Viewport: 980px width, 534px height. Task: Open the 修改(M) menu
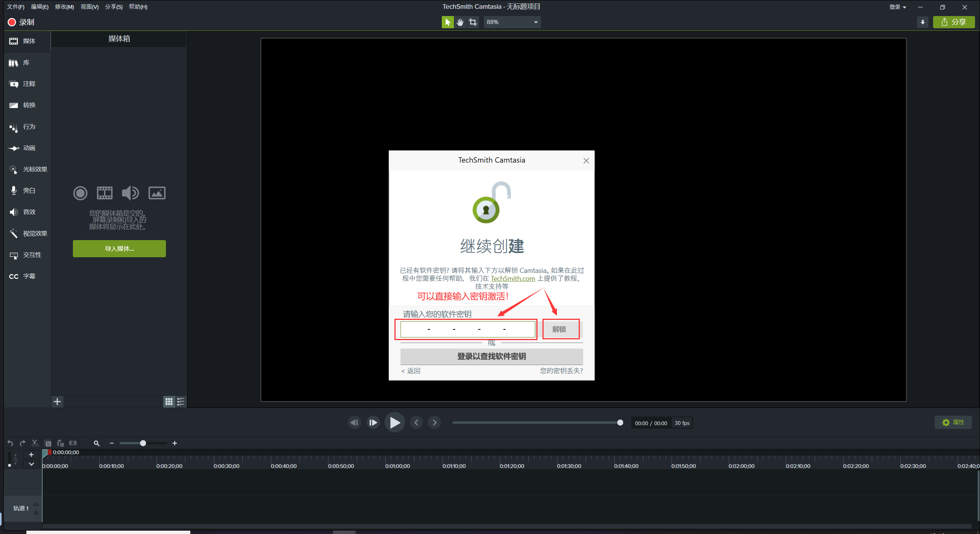point(64,7)
